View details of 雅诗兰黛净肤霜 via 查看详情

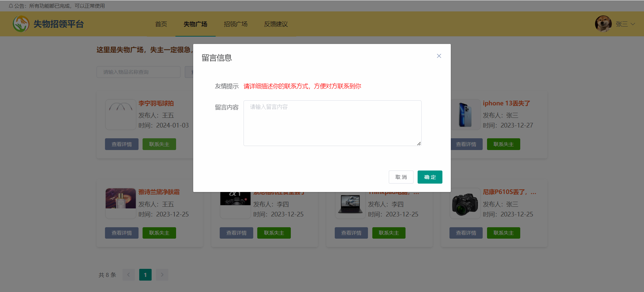click(122, 233)
